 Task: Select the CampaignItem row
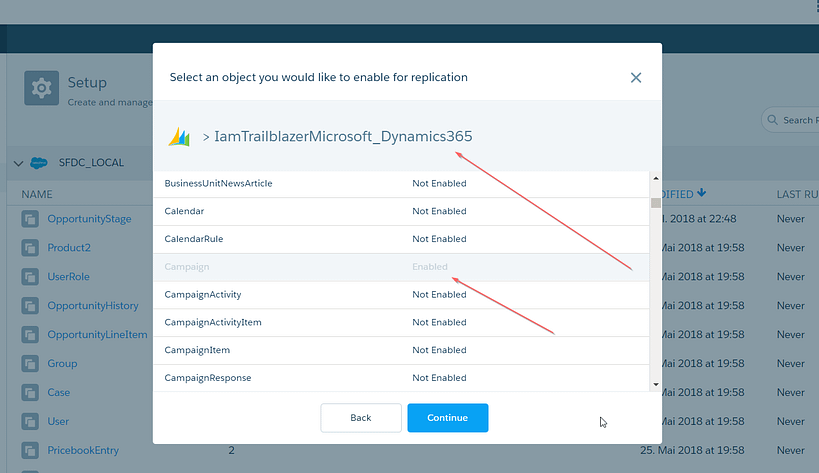[401, 350]
